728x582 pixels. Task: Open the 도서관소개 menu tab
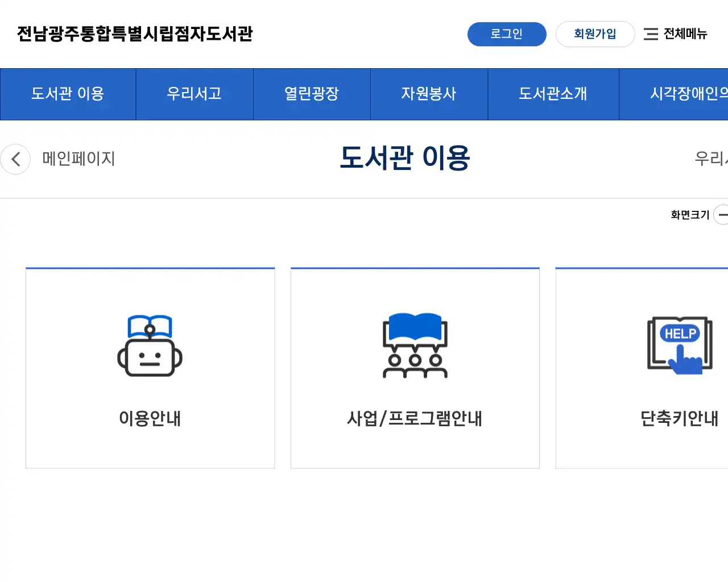coord(553,94)
